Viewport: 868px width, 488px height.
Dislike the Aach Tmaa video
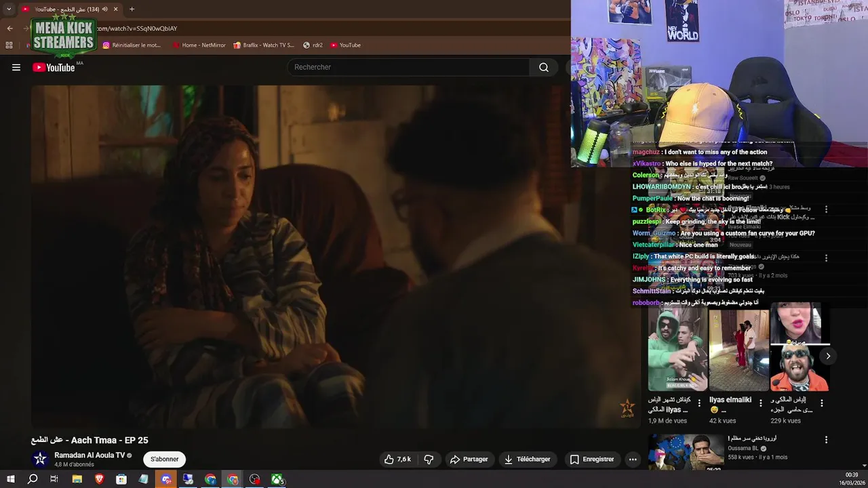coord(429,460)
